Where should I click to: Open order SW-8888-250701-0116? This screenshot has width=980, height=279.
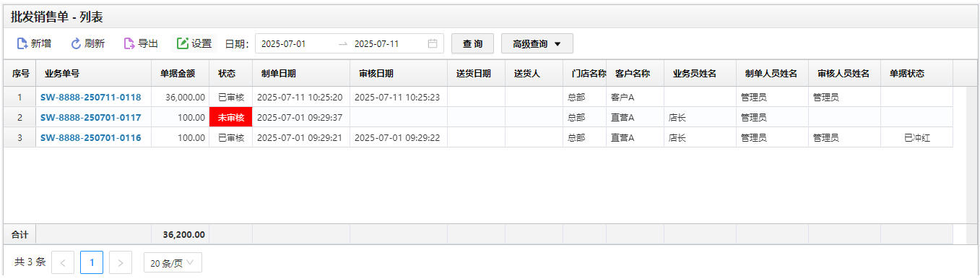pyautogui.click(x=90, y=137)
